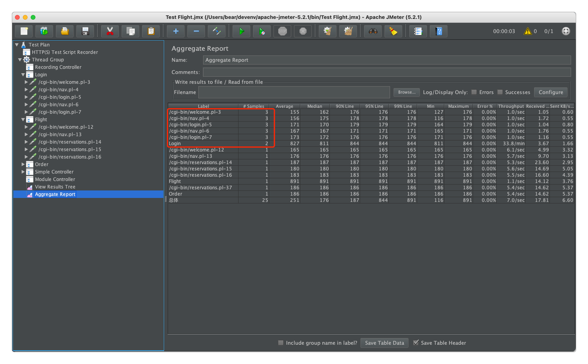Viewport: 588px width, 364px height.
Task: Open Help with question mark icon
Action: (x=439, y=31)
